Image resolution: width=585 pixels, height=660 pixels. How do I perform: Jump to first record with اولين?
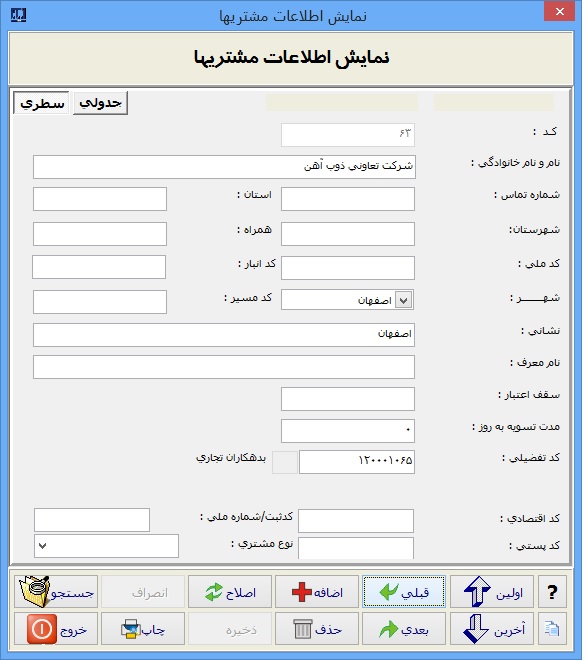pos(492,591)
